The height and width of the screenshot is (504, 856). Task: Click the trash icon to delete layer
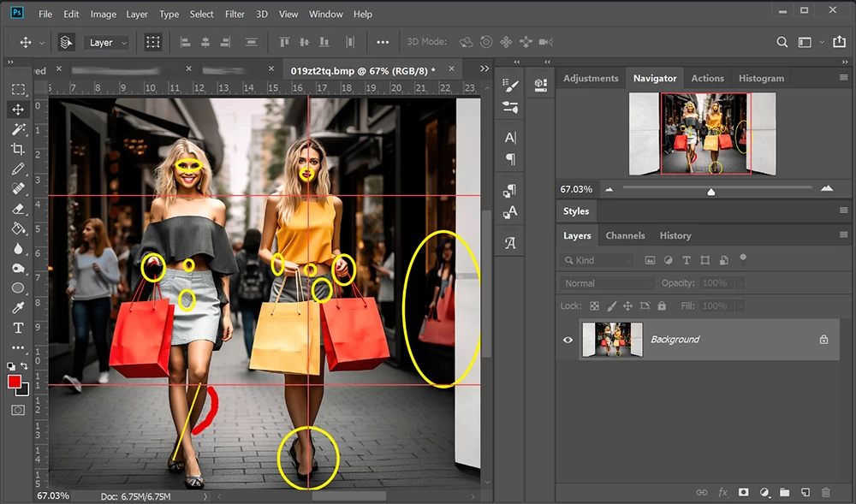click(x=825, y=492)
